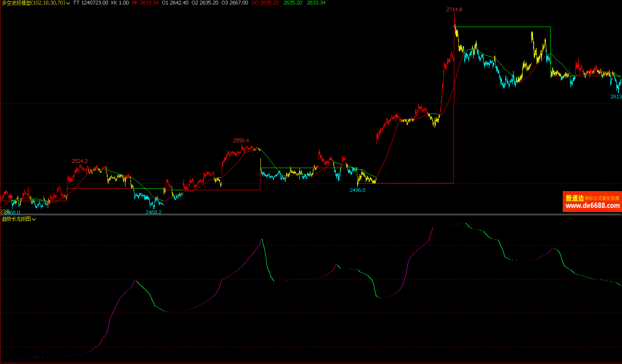This screenshot has width=622, height=364.
Task: Click the divider between main and sub chart
Action: pos(311,215)
